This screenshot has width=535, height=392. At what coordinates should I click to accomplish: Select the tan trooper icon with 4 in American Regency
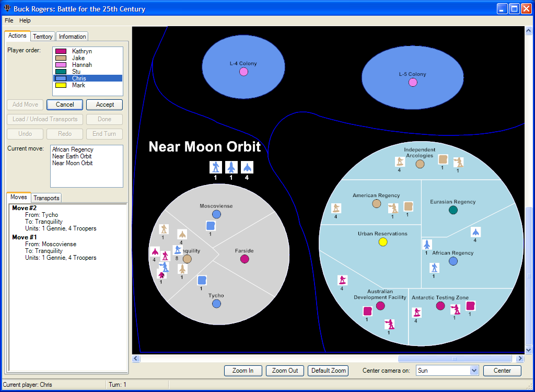click(336, 209)
